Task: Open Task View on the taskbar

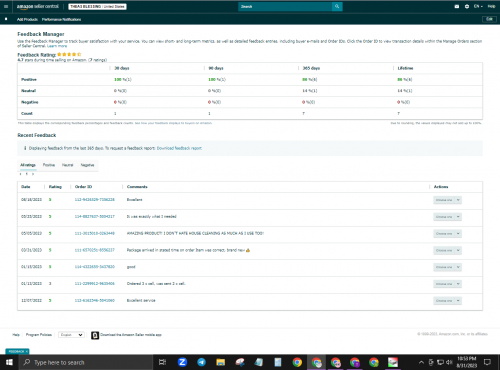Action: [x=162, y=362]
